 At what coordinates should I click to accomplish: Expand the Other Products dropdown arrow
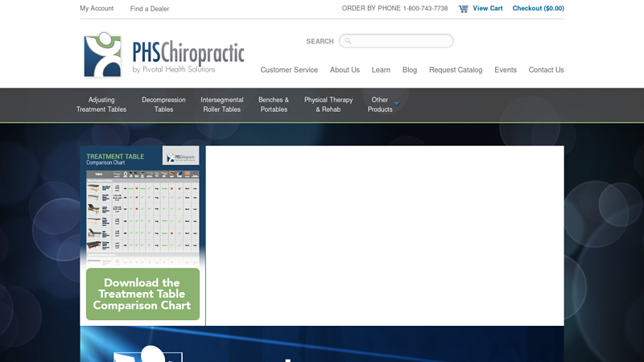pos(397,104)
